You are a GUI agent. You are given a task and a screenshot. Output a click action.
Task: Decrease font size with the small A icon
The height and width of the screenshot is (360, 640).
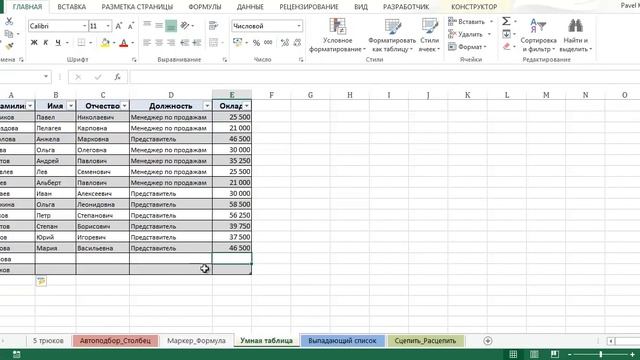131,26
